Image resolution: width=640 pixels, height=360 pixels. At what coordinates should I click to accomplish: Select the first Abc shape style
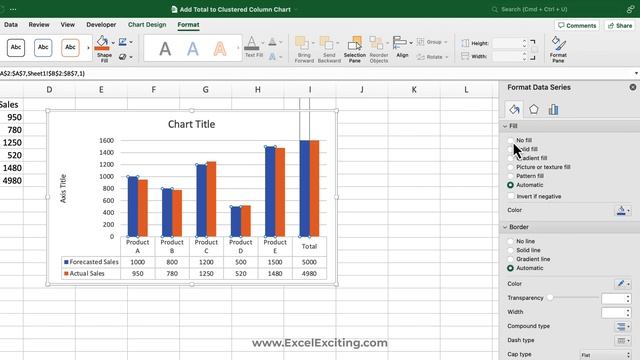pos(16,47)
